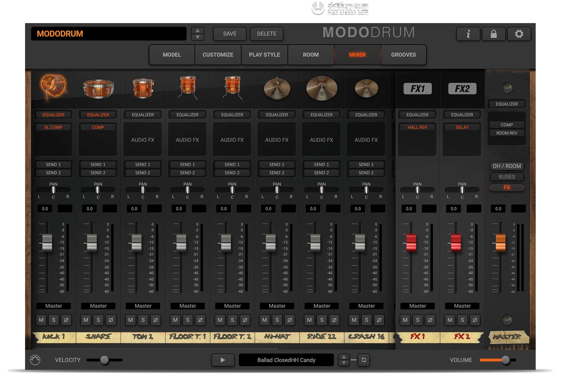Image resolution: width=561 pixels, height=392 pixels.
Task: Open settings with the gear icon
Action: pos(519,34)
